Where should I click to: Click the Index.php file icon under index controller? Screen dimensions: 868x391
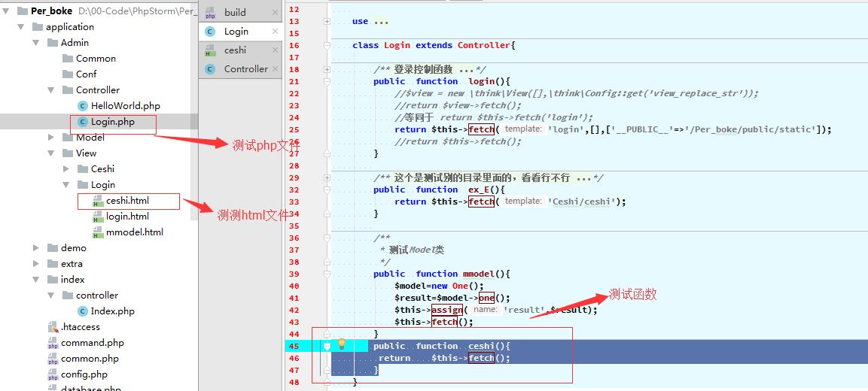pos(83,311)
